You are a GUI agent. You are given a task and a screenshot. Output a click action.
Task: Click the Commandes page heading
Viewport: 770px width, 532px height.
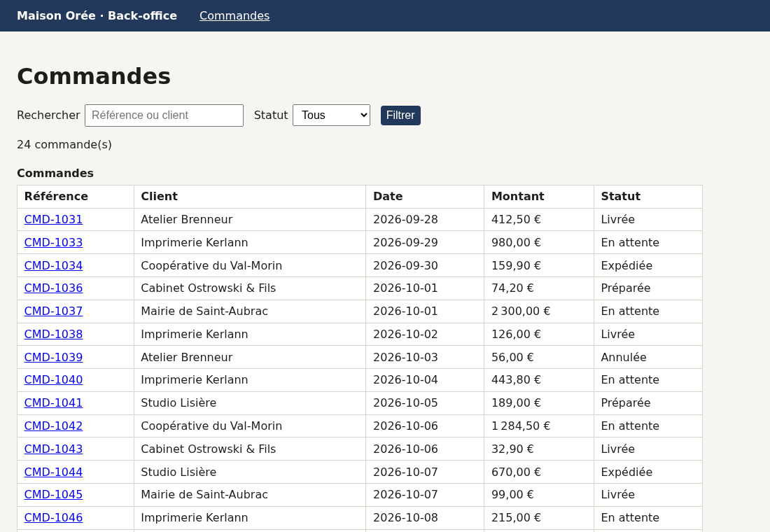tap(94, 76)
